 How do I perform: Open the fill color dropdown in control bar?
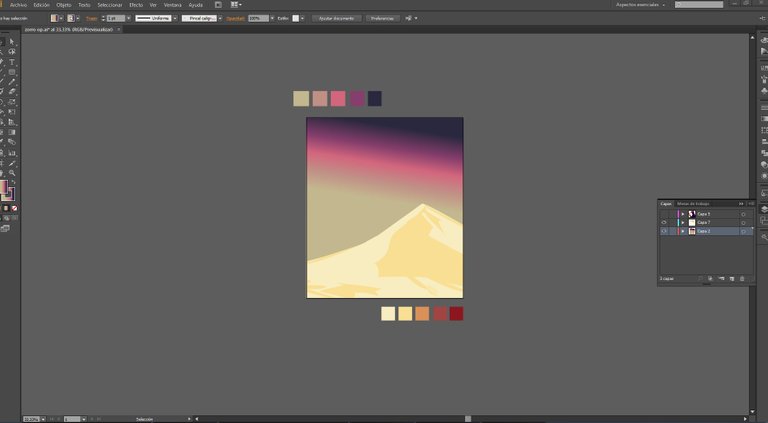point(61,18)
